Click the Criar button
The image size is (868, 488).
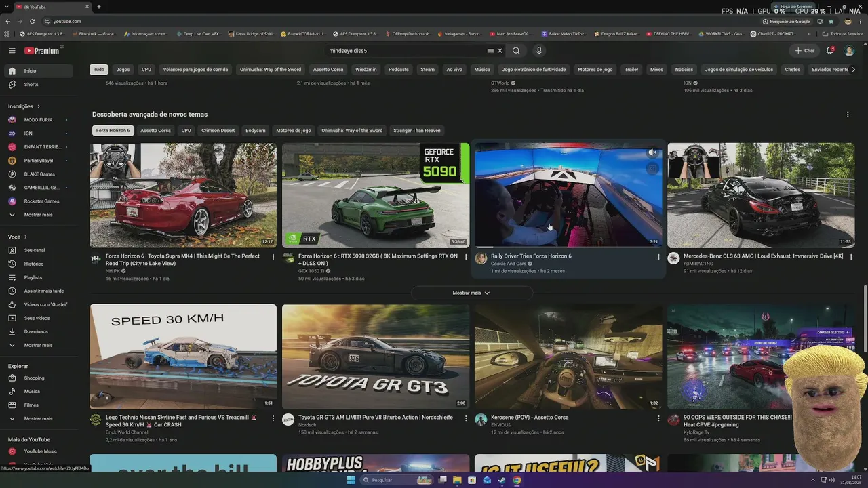(805, 51)
